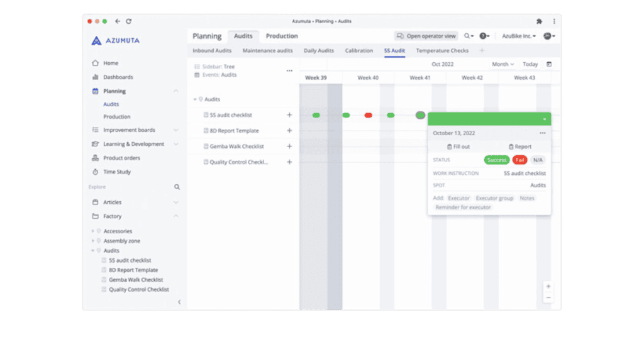Collapse the Factory section
Viewport: 644px width, 337px height.
(176, 216)
